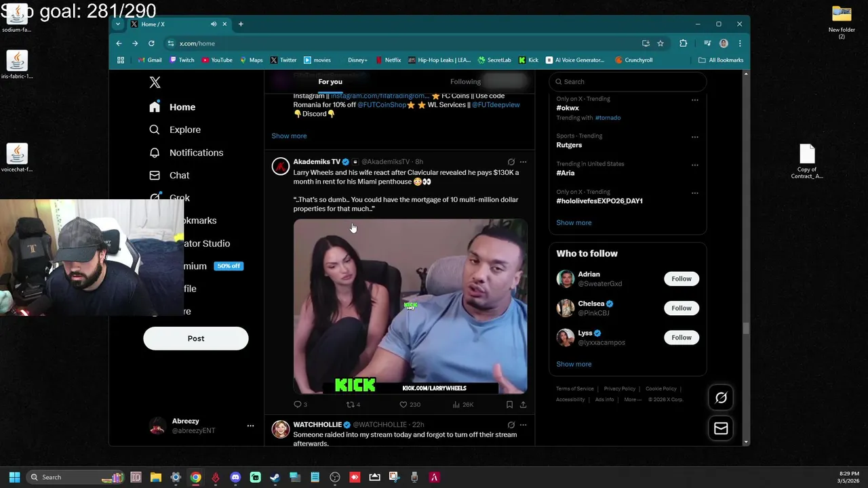This screenshot has height=488, width=868.
Task: Click the page vertical scrollbar thumb
Action: [x=746, y=329]
